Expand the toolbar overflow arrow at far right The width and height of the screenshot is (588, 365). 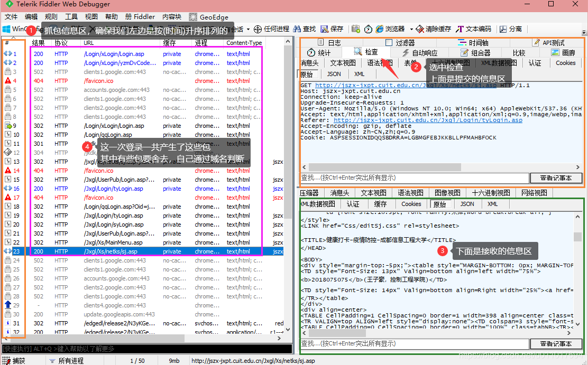pos(584,33)
